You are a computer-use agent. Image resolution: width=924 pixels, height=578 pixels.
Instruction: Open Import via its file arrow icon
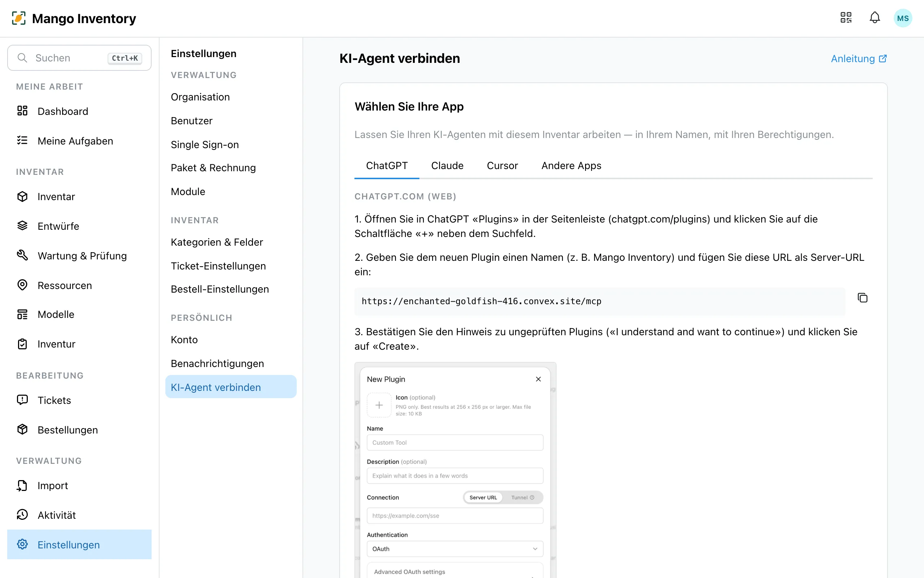coord(22,485)
